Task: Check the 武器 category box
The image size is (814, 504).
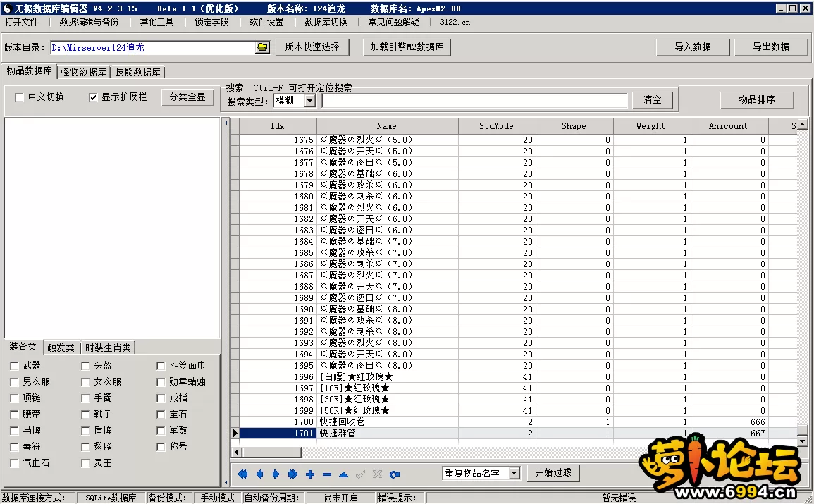Action: (x=14, y=366)
